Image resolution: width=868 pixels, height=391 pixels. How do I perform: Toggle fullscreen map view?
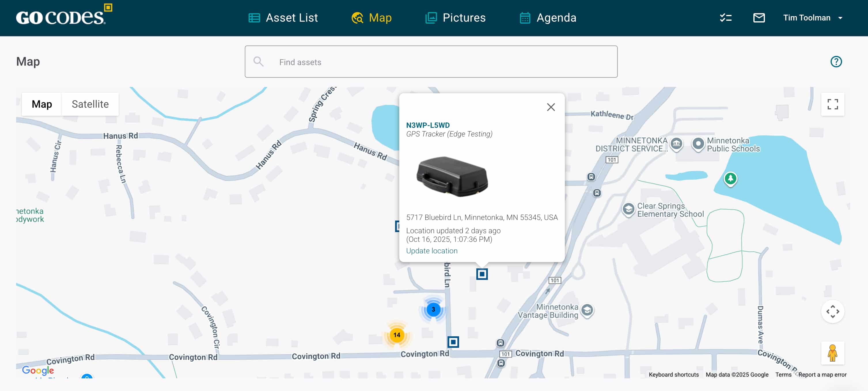point(832,105)
